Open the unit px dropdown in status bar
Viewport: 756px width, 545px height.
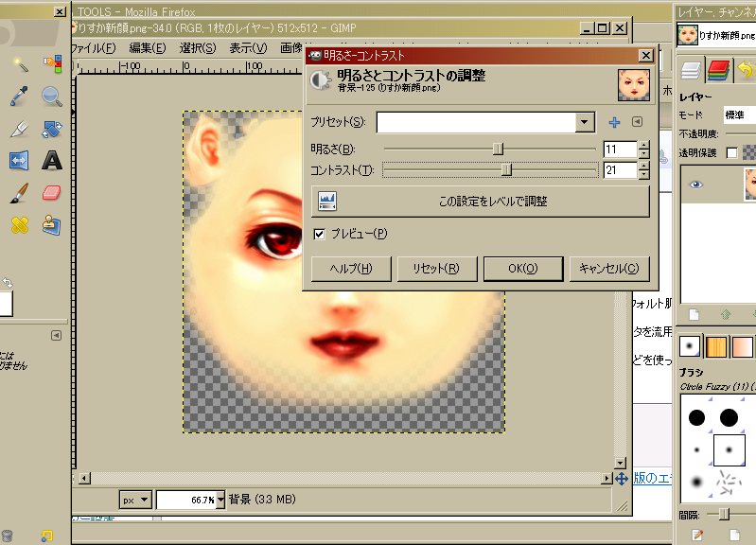tap(135, 501)
